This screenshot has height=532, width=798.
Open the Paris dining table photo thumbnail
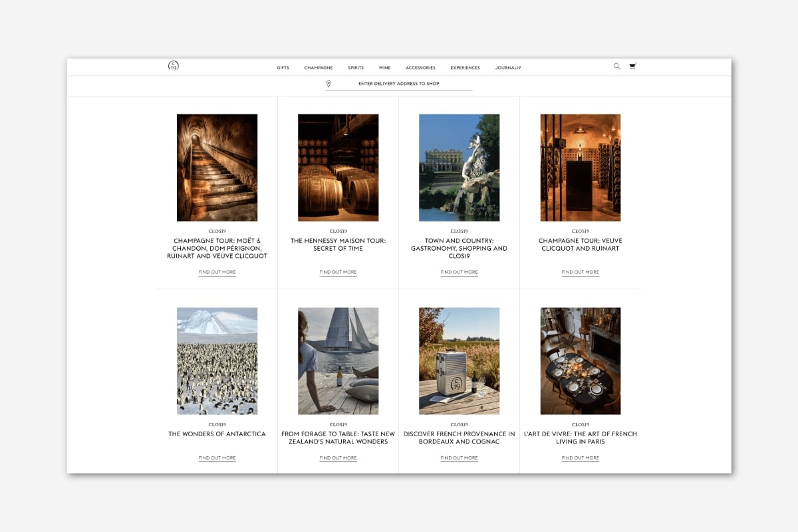[580, 361]
